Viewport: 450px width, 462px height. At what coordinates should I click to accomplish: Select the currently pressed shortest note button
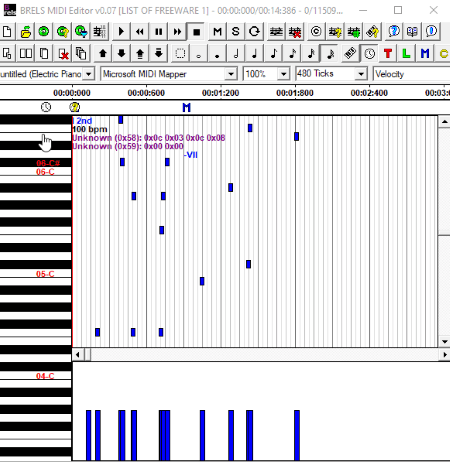(x=330, y=53)
